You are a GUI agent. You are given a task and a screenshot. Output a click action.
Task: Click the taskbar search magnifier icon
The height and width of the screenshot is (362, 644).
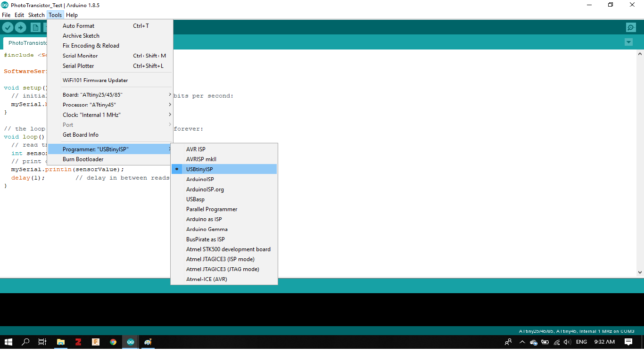(25, 342)
